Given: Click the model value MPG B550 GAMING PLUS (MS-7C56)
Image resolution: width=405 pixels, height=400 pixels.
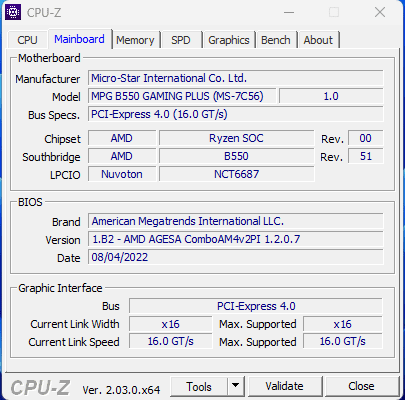Looking at the screenshot, I should (x=182, y=96).
